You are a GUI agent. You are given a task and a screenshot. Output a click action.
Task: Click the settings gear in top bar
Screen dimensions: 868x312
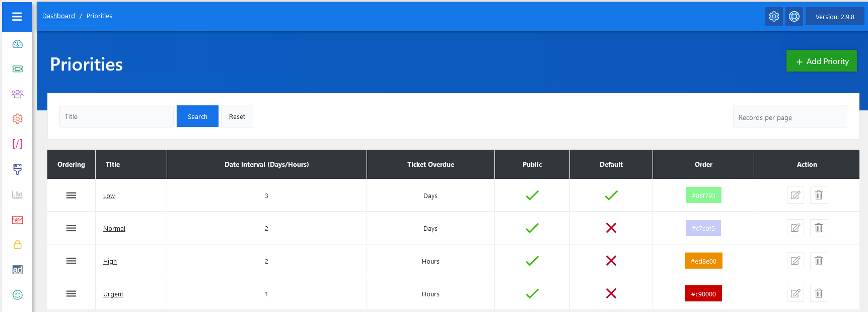pos(774,17)
